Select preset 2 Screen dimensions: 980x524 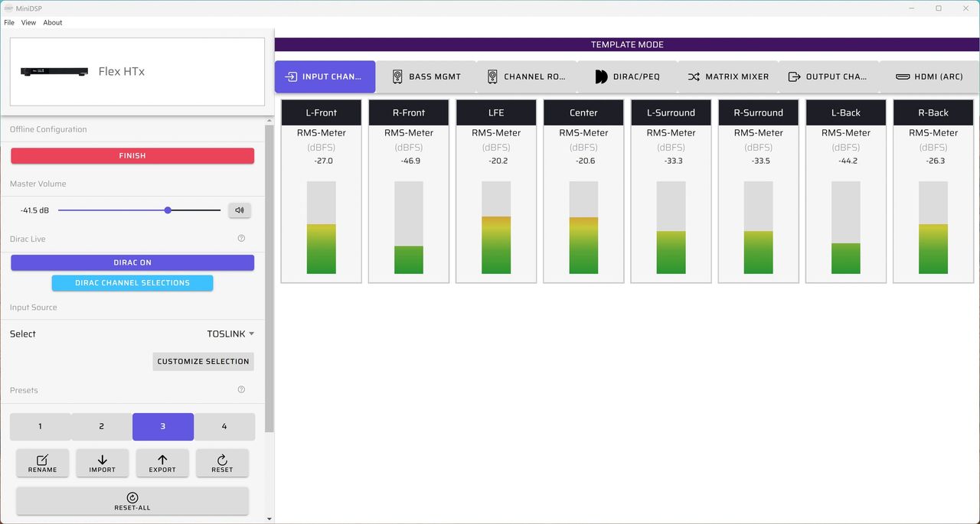[102, 427]
